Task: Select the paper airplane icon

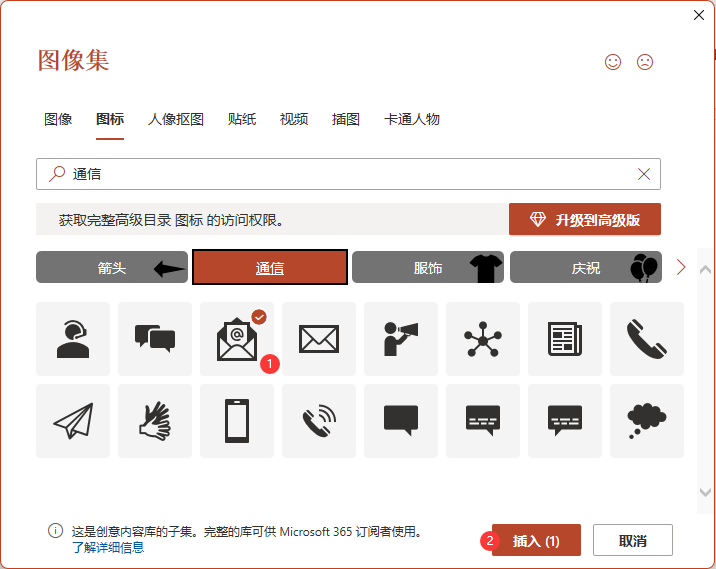Action: pyautogui.click(x=73, y=421)
